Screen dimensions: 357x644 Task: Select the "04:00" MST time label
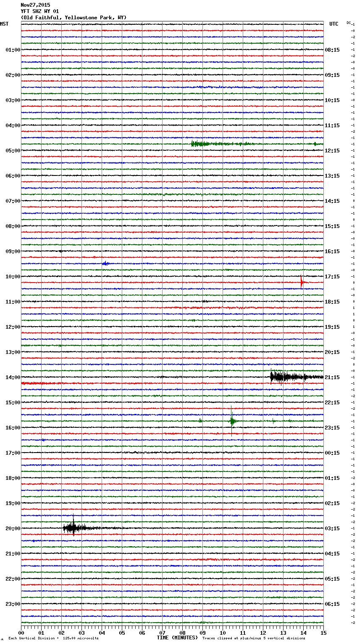(13, 126)
